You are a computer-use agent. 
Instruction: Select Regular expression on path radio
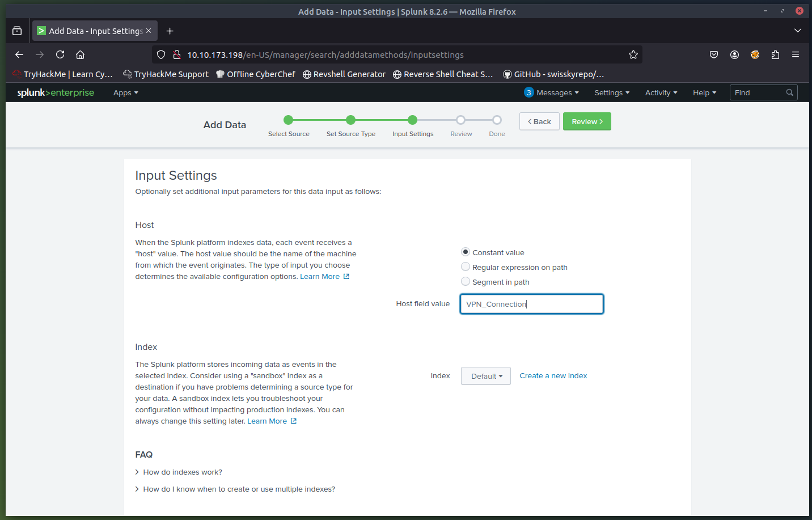pos(465,267)
